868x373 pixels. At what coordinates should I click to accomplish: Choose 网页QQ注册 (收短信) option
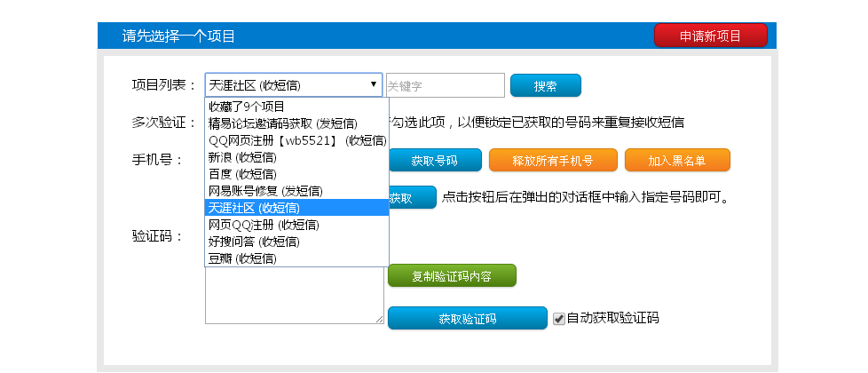(x=296, y=225)
